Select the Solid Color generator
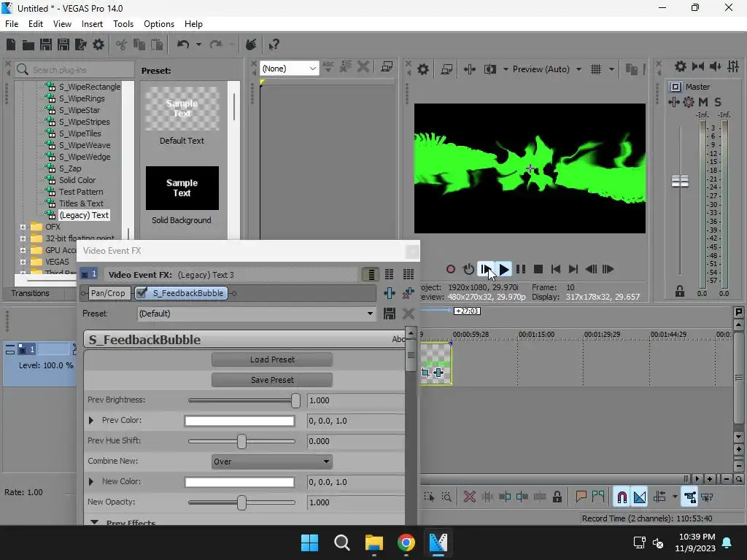This screenshot has width=747, height=560. [x=77, y=180]
